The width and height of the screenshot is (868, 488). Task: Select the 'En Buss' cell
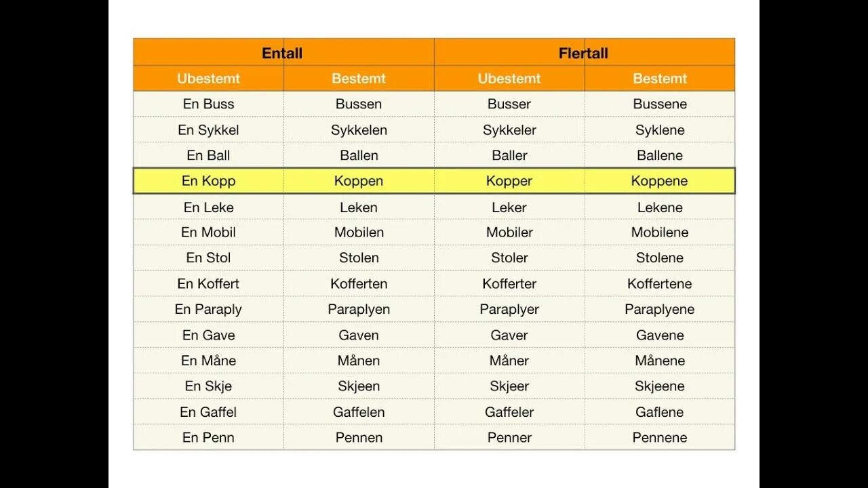(x=209, y=104)
